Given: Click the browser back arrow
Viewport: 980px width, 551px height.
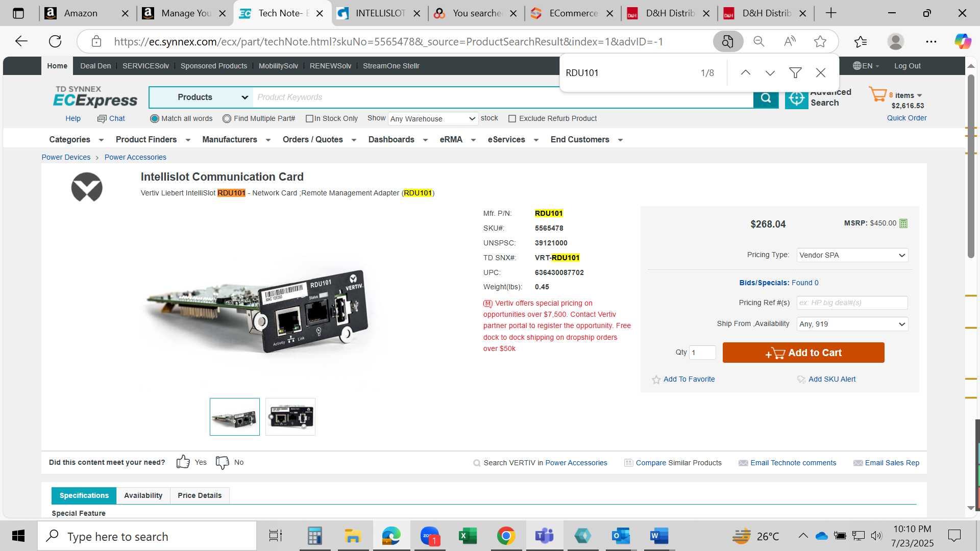Looking at the screenshot, I should (x=21, y=41).
